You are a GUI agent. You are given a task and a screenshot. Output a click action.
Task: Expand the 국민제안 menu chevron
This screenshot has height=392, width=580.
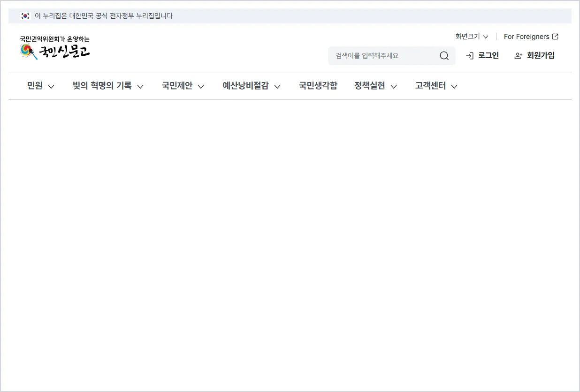(x=201, y=86)
